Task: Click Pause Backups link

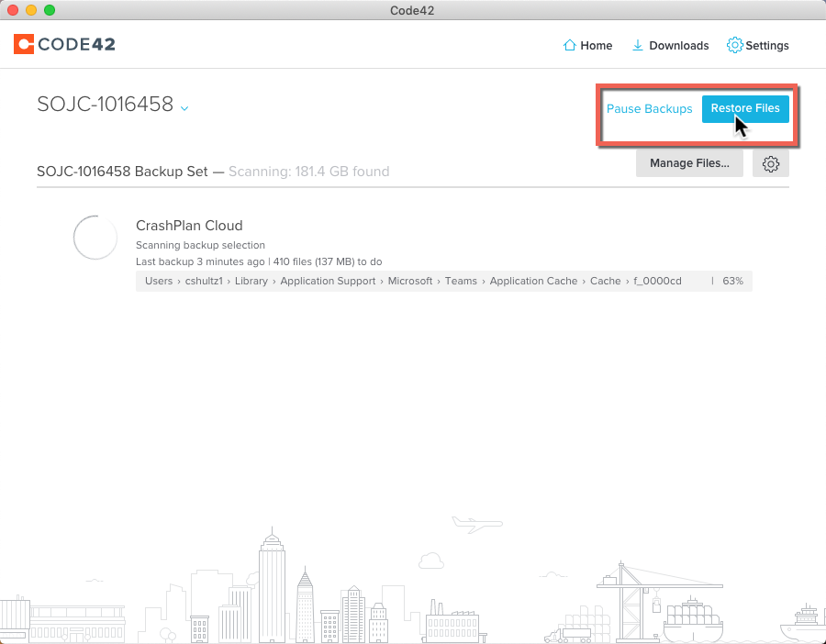Action: 650,109
